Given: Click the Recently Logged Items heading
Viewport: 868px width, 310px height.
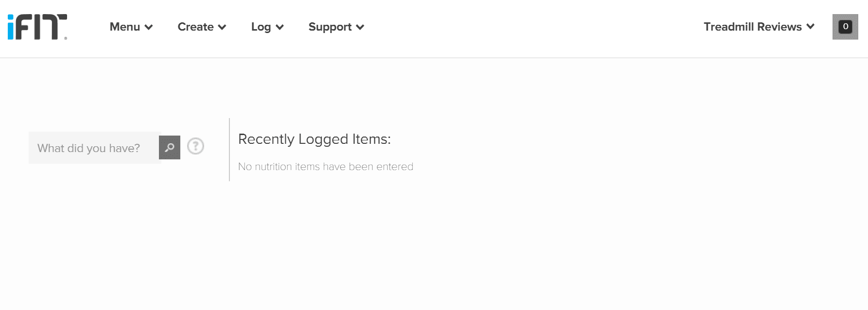Looking at the screenshot, I should click(x=314, y=139).
